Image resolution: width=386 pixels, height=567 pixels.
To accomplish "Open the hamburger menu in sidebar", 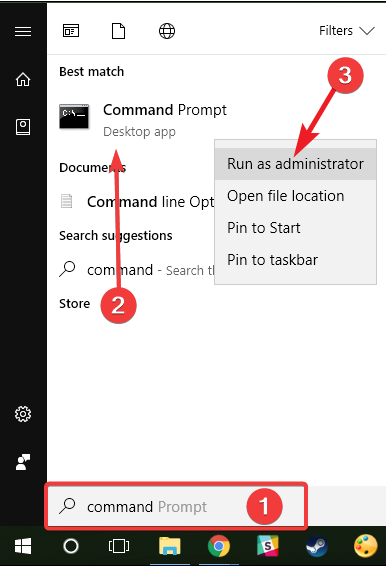I will coord(23,31).
